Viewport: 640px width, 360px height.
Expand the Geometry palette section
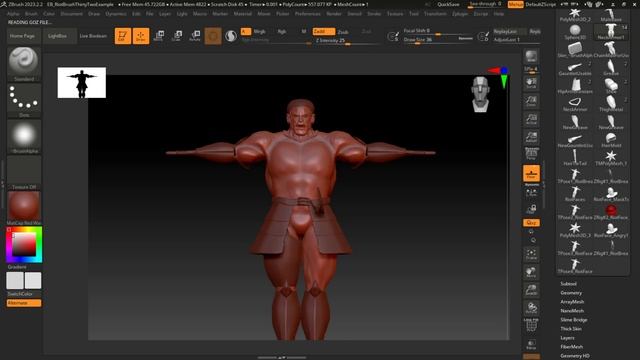click(x=571, y=293)
